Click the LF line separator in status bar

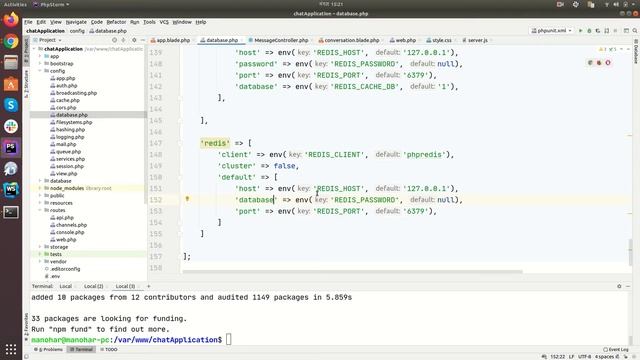(x=571, y=356)
